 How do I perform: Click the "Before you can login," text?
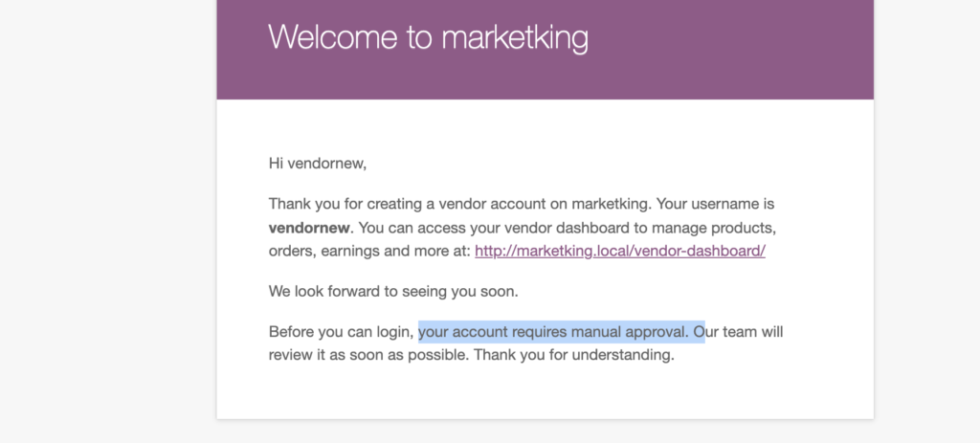coord(342,331)
